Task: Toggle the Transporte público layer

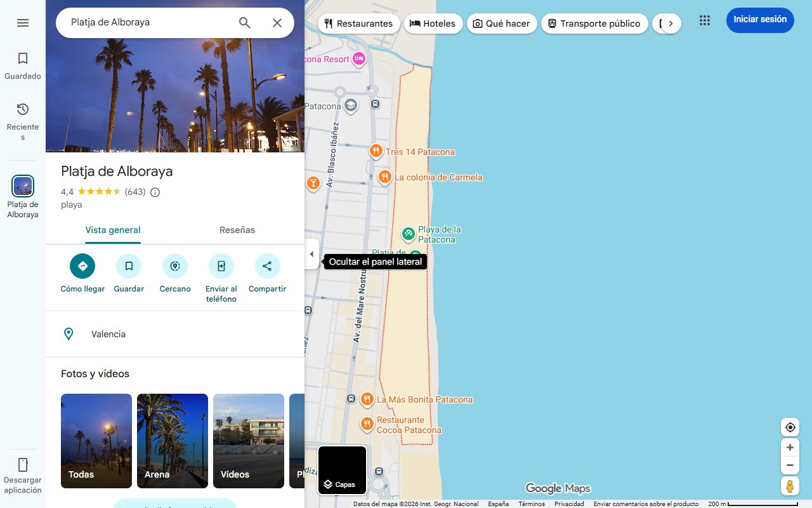Action: [594, 23]
